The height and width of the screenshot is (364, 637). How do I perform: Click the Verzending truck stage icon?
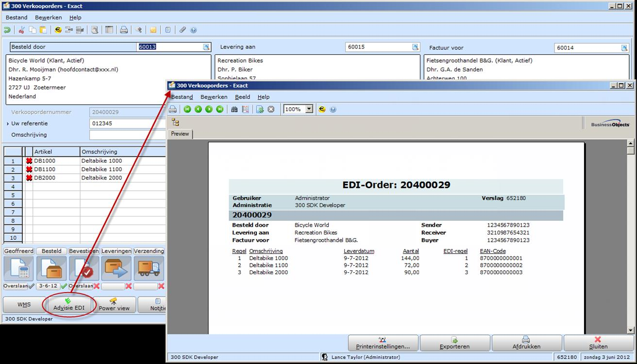coord(149,268)
